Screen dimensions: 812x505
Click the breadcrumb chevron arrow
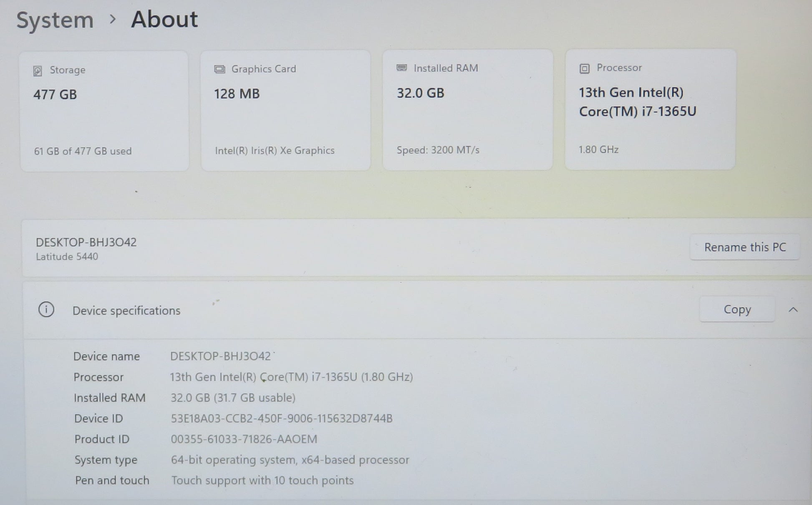112,19
